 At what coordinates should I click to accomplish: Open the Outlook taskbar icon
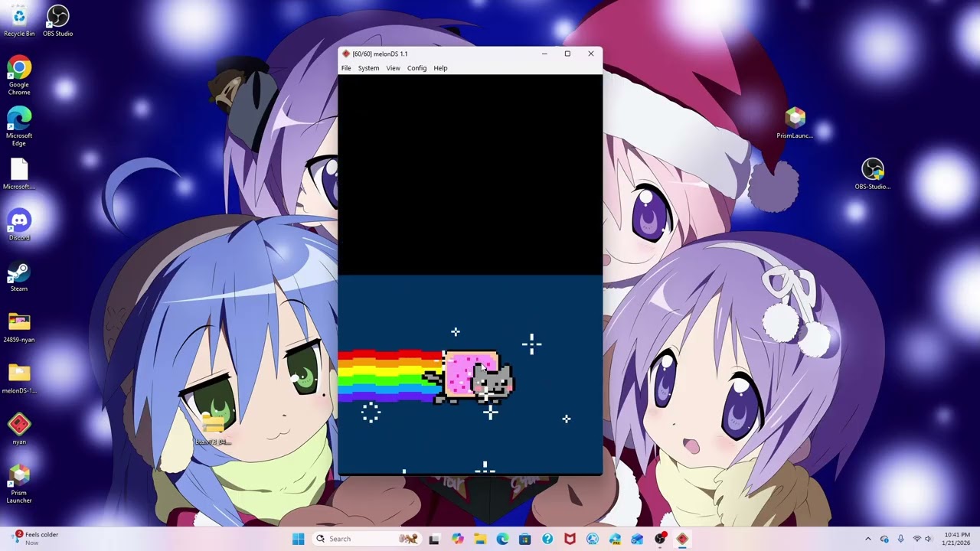[x=637, y=539]
